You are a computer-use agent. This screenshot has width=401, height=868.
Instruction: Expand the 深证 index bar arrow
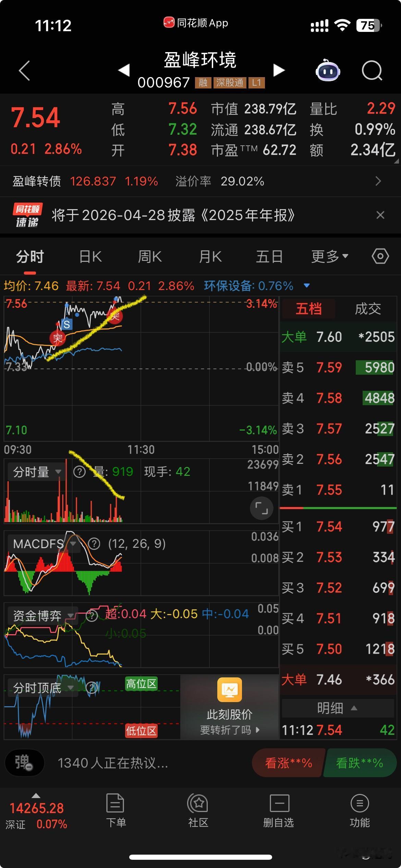coord(36,796)
